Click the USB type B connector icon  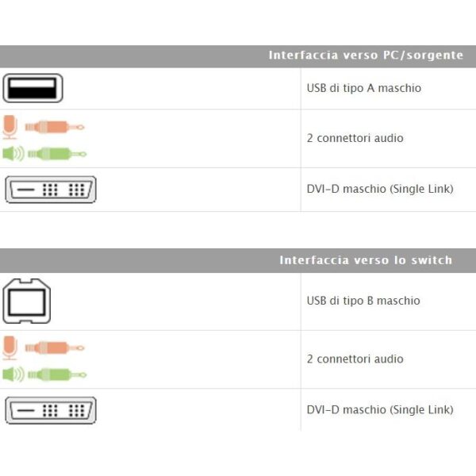click(x=26, y=301)
